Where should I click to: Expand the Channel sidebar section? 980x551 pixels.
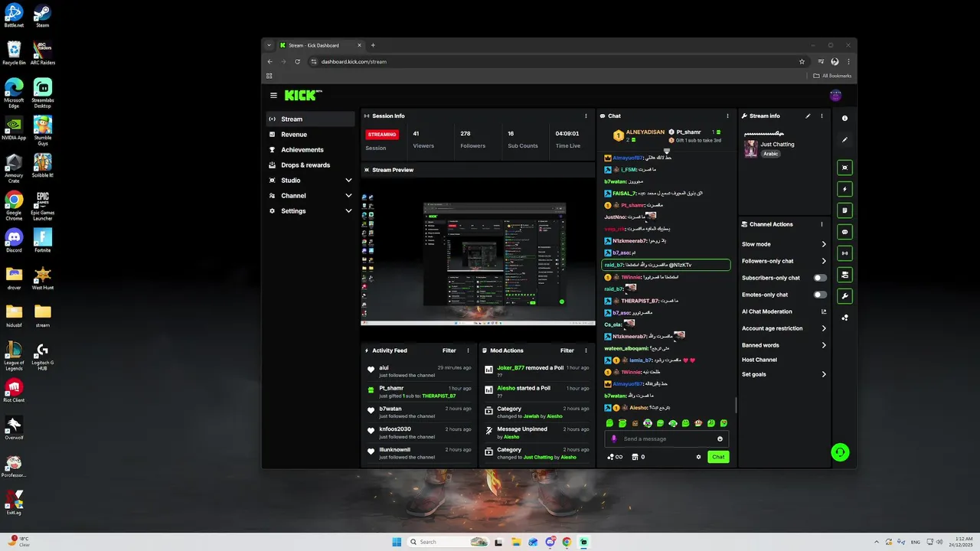tap(348, 196)
